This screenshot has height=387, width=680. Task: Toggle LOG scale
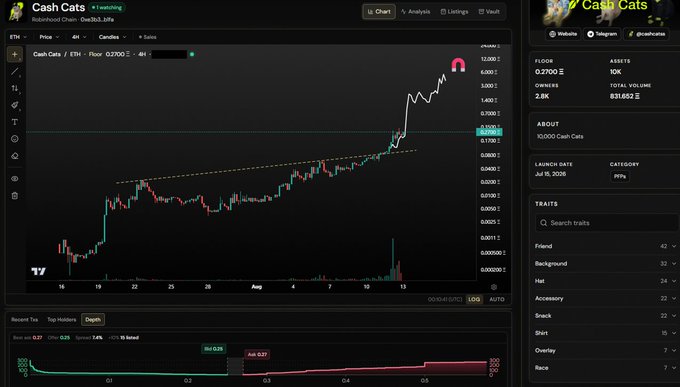[474, 299]
